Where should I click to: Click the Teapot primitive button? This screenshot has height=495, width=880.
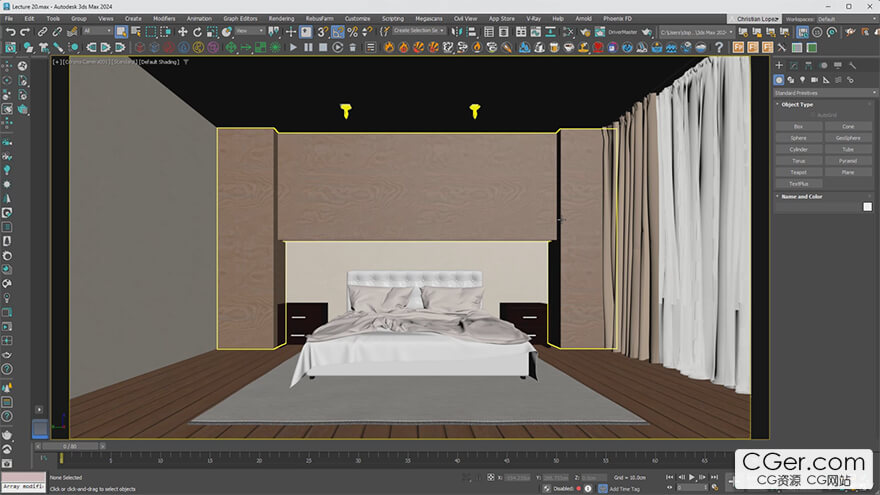(798, 172)
